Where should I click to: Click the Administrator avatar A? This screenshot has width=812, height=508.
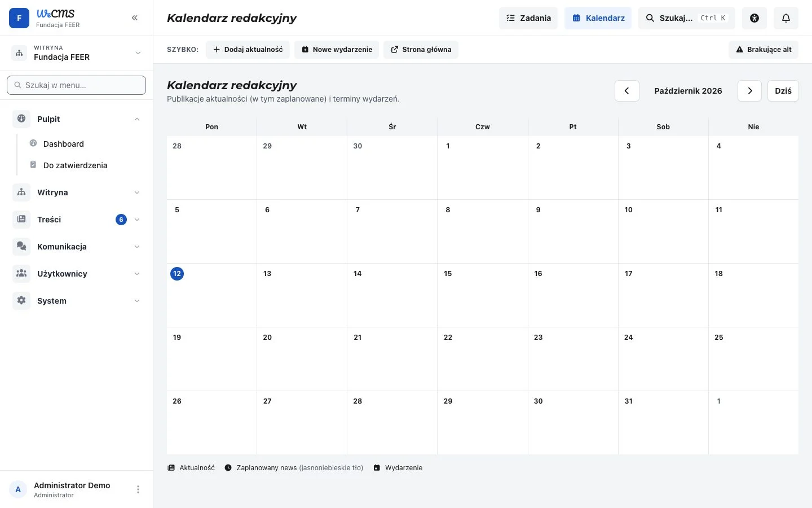[18, 489]
